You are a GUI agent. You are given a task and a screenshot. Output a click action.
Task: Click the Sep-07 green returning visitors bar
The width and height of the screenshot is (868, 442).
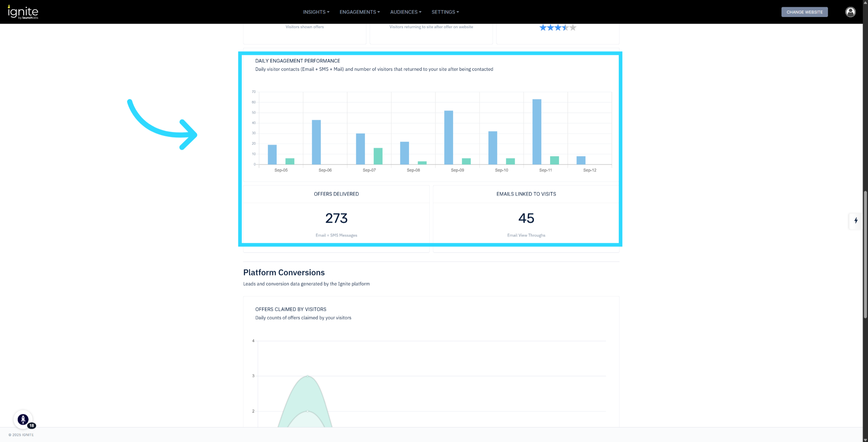(x=378, y=156)
